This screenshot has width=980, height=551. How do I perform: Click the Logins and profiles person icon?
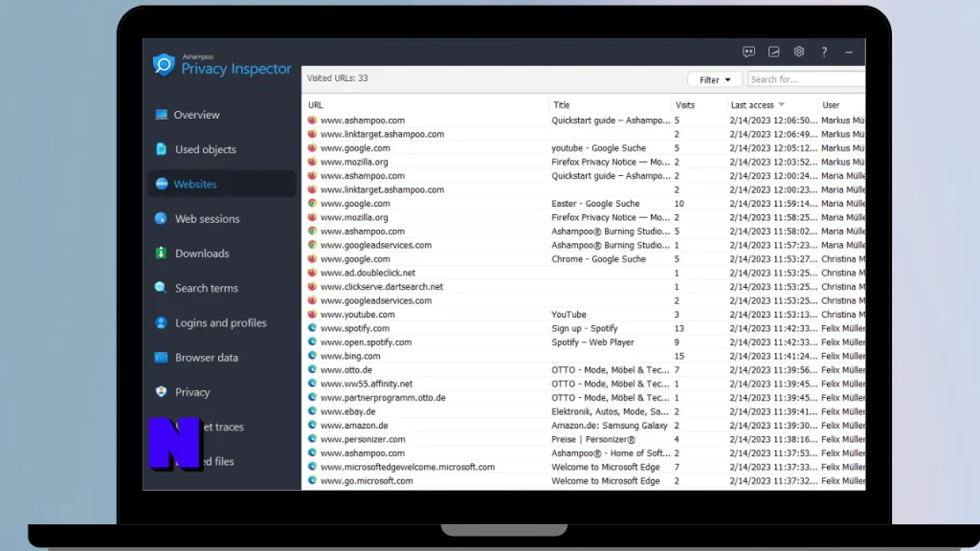pyautogui.click(x=161, y=322)
